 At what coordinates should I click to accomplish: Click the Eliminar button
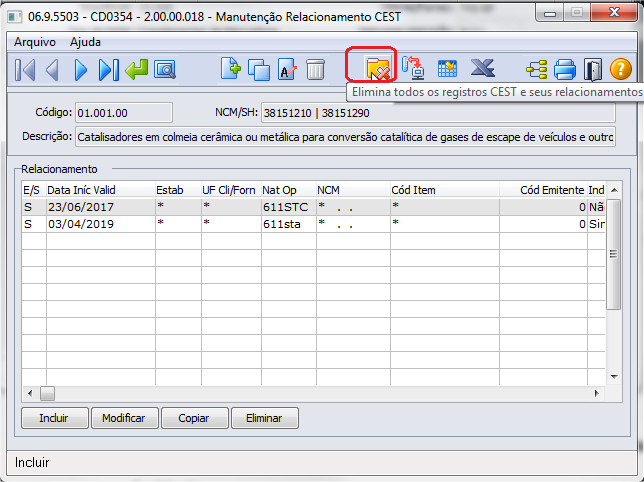(x=264, y=418)
